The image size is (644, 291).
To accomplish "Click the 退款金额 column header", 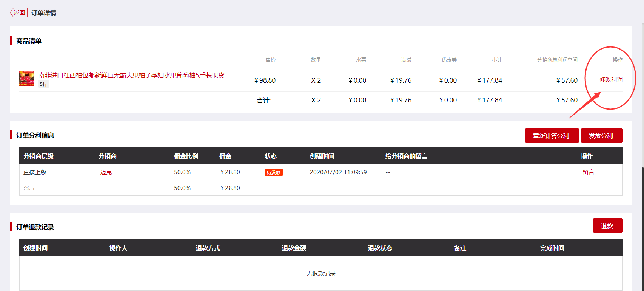I will 294,248.
